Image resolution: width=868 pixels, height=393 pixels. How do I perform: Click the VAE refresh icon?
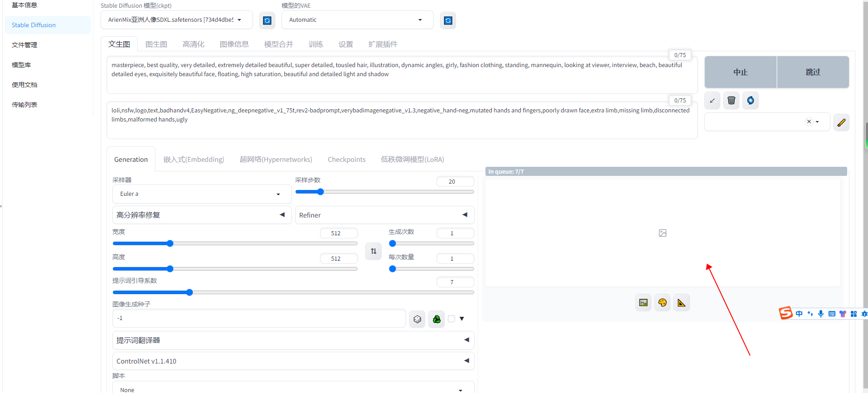[448, 20]
